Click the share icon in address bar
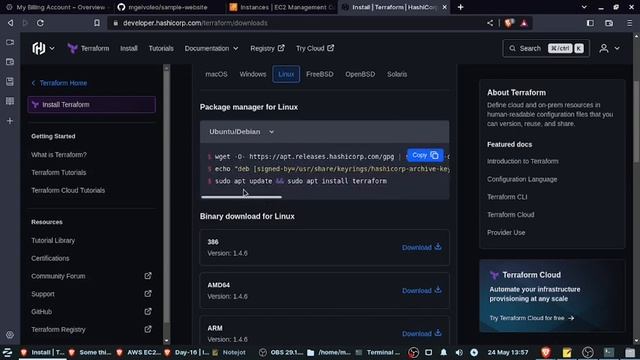 coord(490,23)
